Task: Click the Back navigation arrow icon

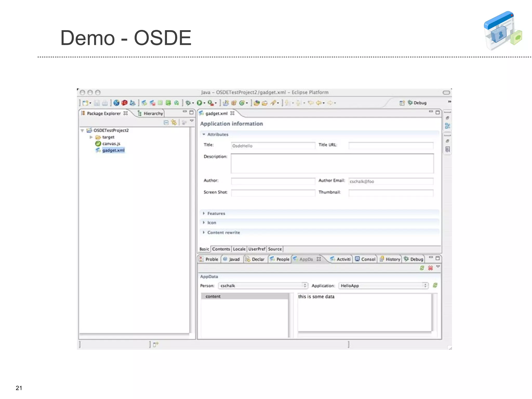Action: click(x=319, y=103)
